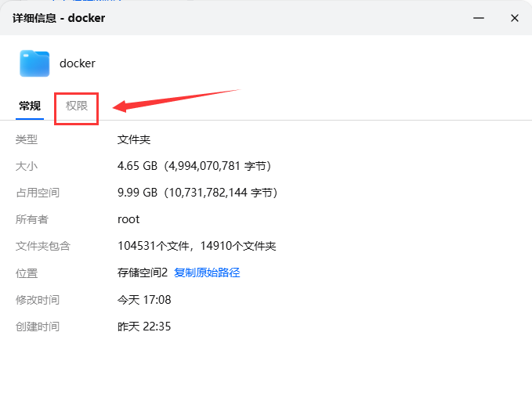This screenshot has height=415, width=532.
Task: Click the dialog title 详细信息 - docker
Action: 59,18
